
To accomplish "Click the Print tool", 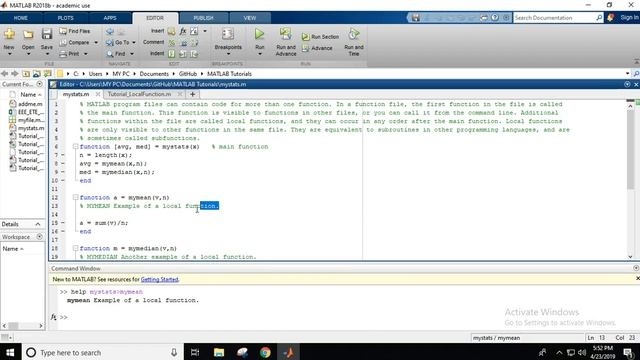I will tap(70, 53).
